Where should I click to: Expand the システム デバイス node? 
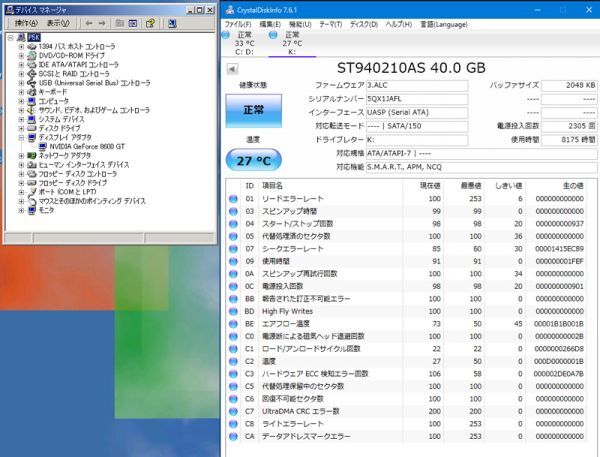tap(21, 119)
